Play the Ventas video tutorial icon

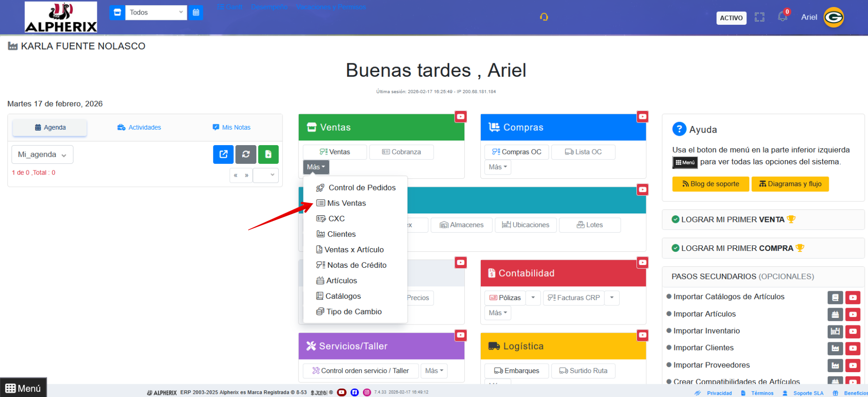point(461,117)
